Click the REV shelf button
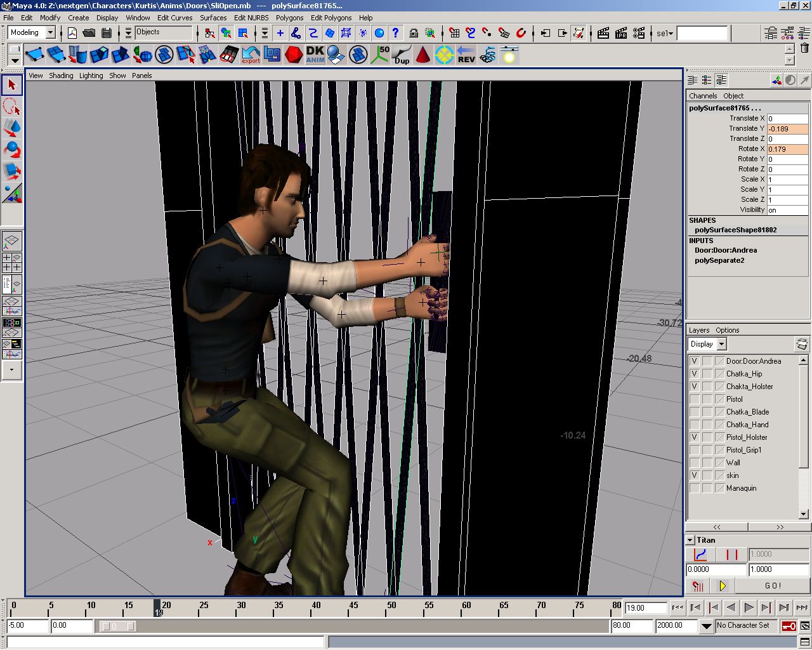The height and width of the screenshot is (650, 812). [x=466, y=55]
